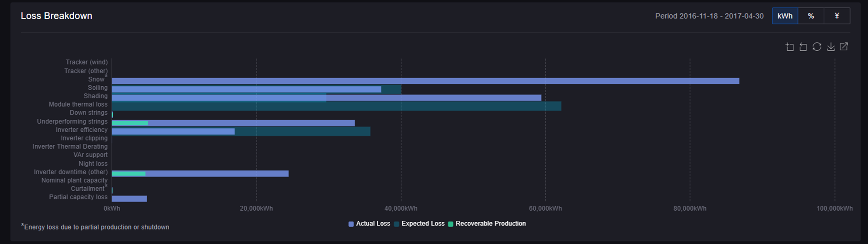Click the Inverter efficiency label

82,130
